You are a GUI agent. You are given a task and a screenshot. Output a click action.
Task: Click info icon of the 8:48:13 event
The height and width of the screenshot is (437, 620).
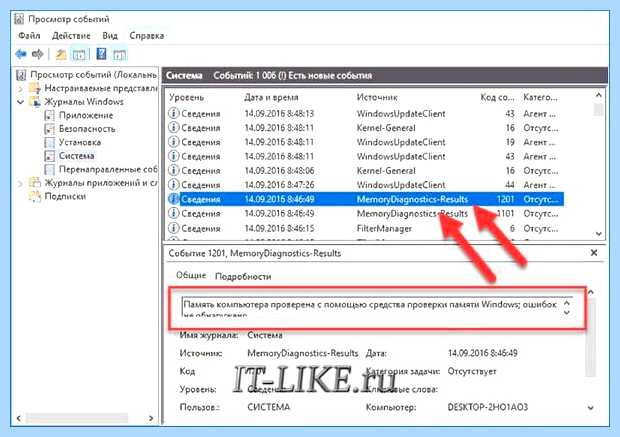coord(173,113)
